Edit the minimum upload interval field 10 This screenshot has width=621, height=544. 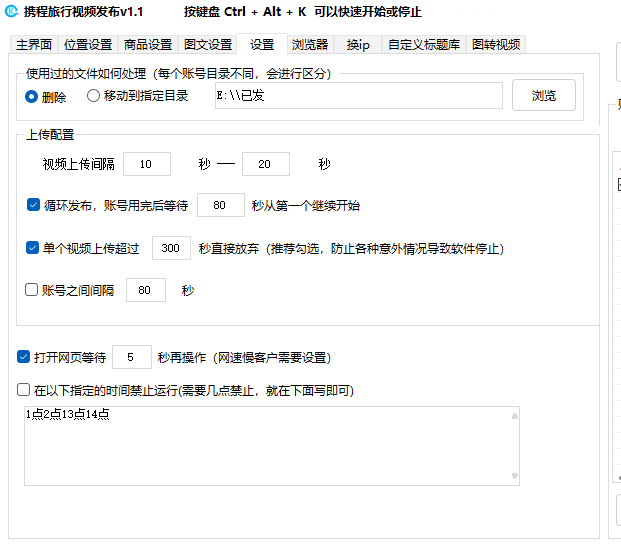click(x=147, y=164)
